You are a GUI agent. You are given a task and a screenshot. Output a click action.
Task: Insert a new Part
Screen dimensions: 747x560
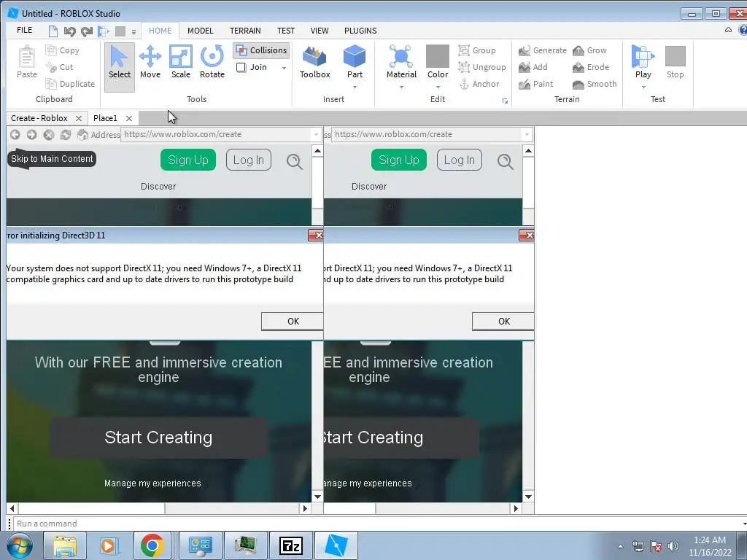[355, 62]
